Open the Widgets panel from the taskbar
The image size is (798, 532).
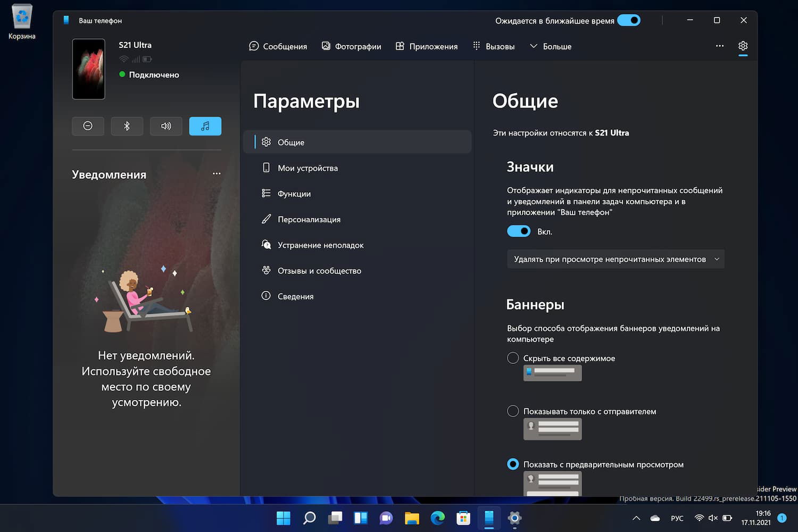(361, 518)
